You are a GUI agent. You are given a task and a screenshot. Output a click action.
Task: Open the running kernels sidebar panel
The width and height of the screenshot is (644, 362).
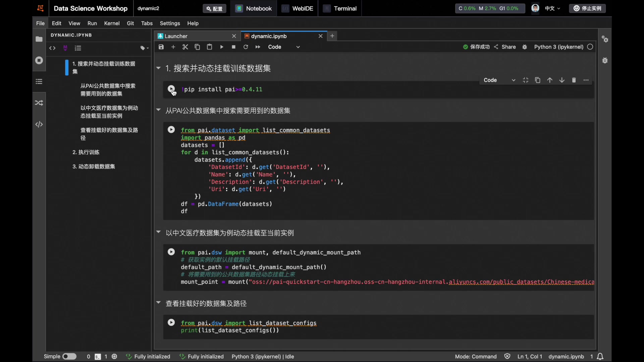(39, 60)
